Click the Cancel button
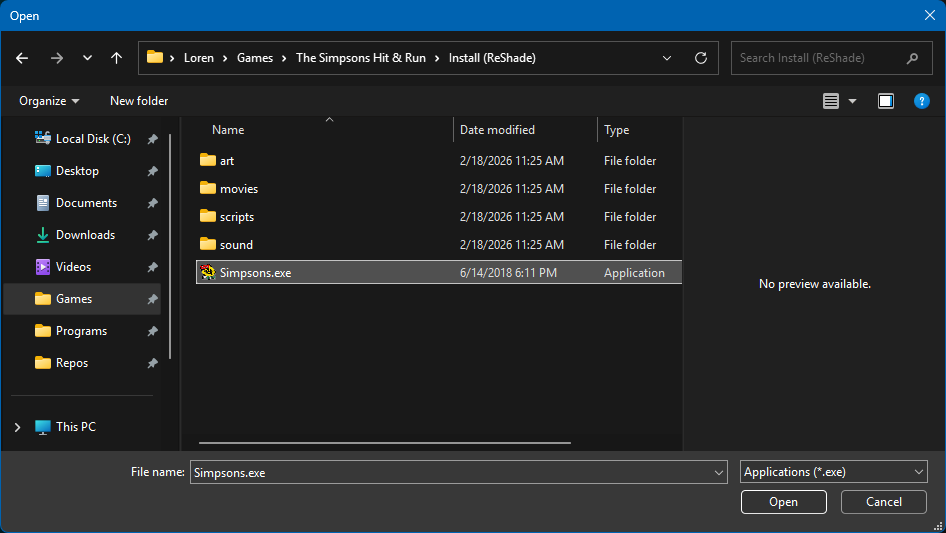 click(x=884, y=502)
